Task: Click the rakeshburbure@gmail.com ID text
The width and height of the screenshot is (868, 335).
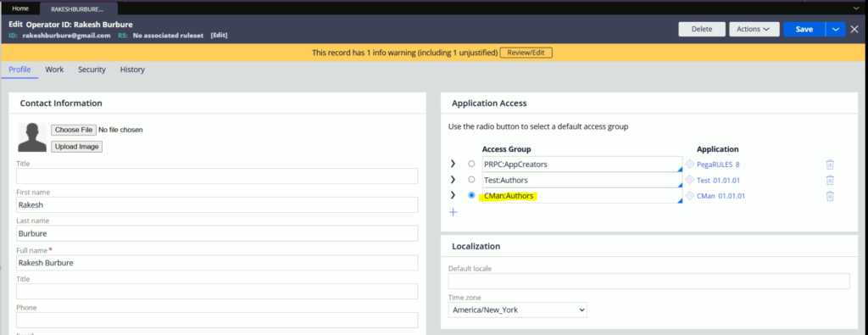Action: (66, 36)
